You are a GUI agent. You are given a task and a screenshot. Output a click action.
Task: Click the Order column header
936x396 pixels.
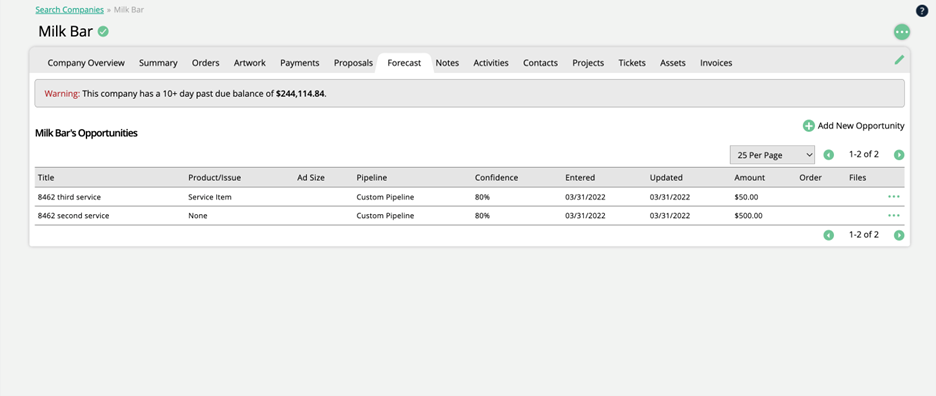click(x=811, y=177)
